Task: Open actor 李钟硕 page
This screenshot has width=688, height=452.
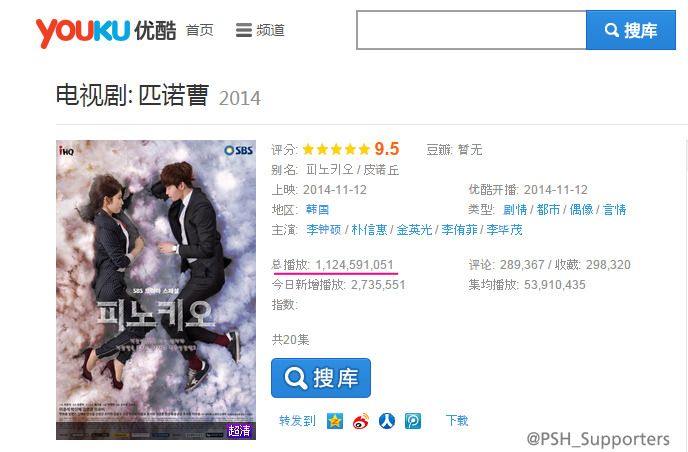Action: pyautogui.click(x=323, y=230)
